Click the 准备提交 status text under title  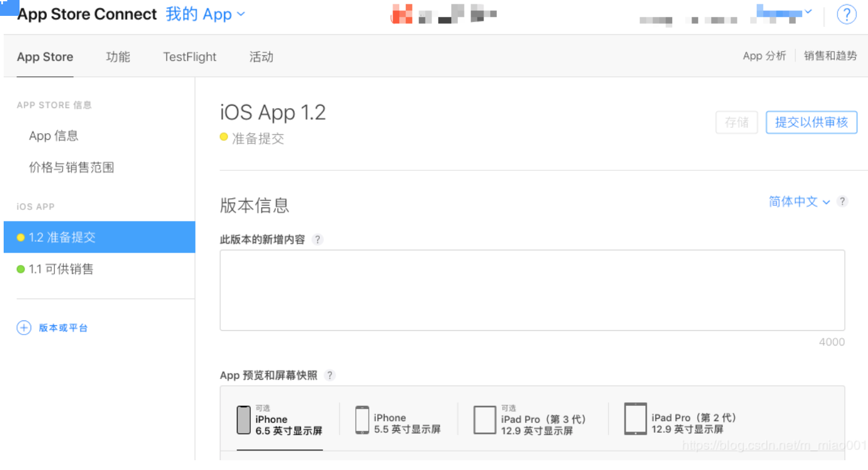coord(258,139)
